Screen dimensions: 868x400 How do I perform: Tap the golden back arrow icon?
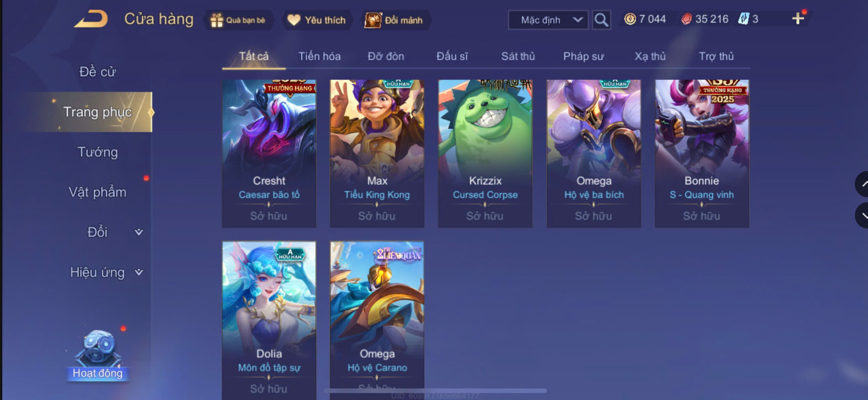(91, 19)
